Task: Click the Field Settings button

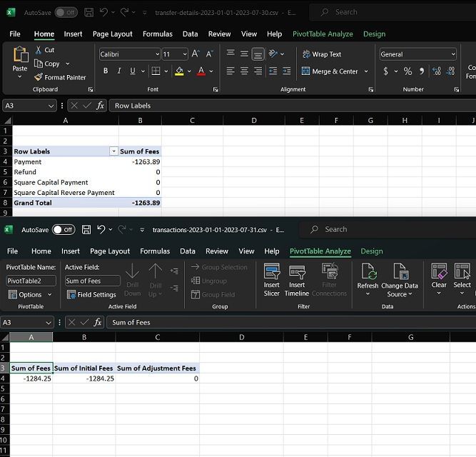Action: click(x=91, y=294)
